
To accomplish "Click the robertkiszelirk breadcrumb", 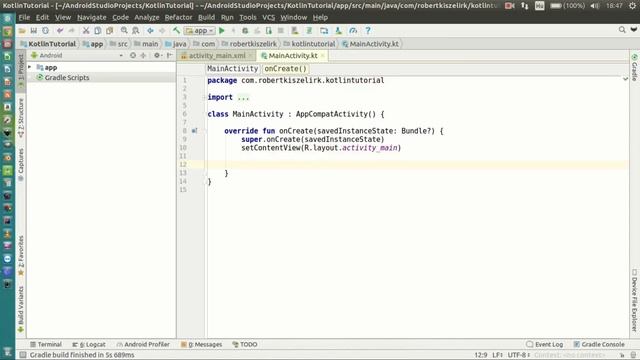I will (249, 44).
